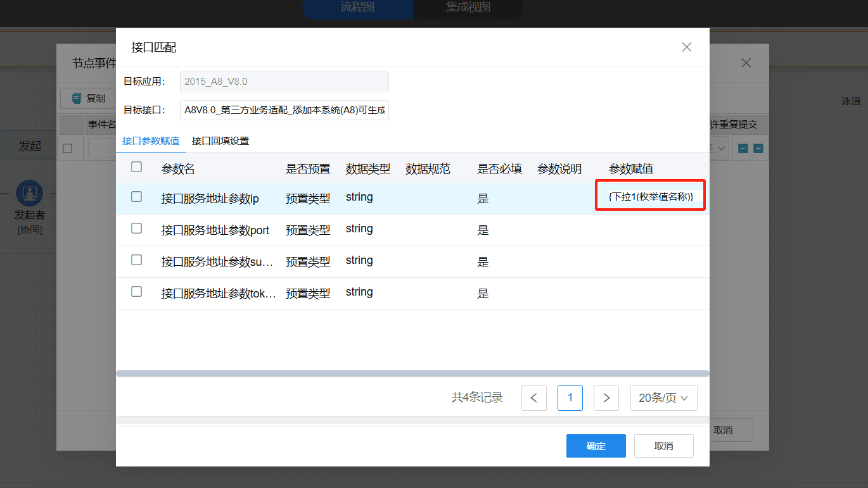Click 参数赋值 field {下拉1(枚举值名称)}

tap(651, 197)
